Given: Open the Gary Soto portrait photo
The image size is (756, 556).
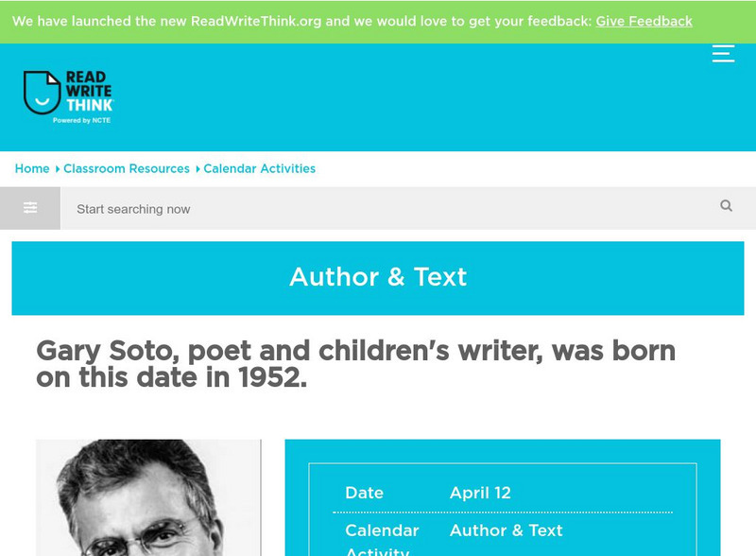Looking at the screenshot, I should pyautogui.click(x=148, y=498).
